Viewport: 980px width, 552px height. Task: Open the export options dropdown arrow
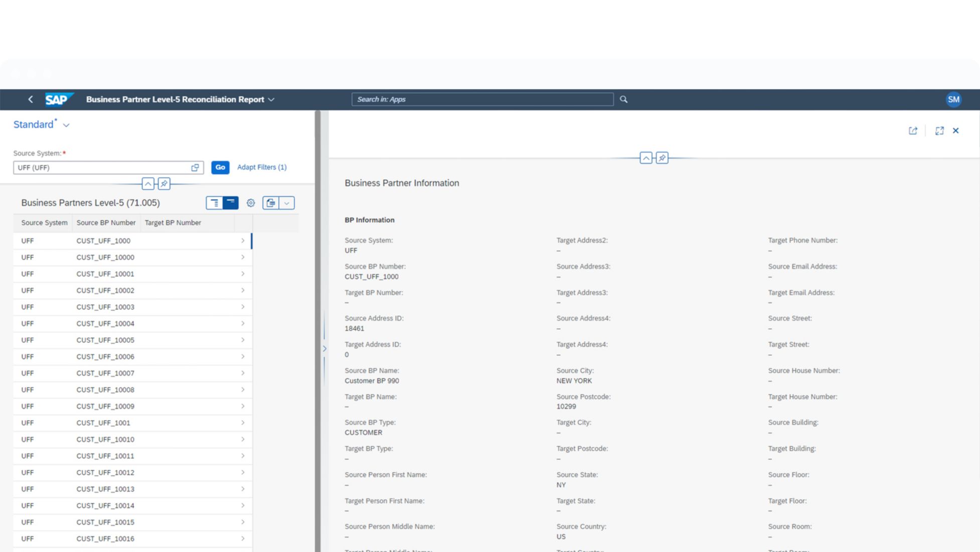point(287,203)
